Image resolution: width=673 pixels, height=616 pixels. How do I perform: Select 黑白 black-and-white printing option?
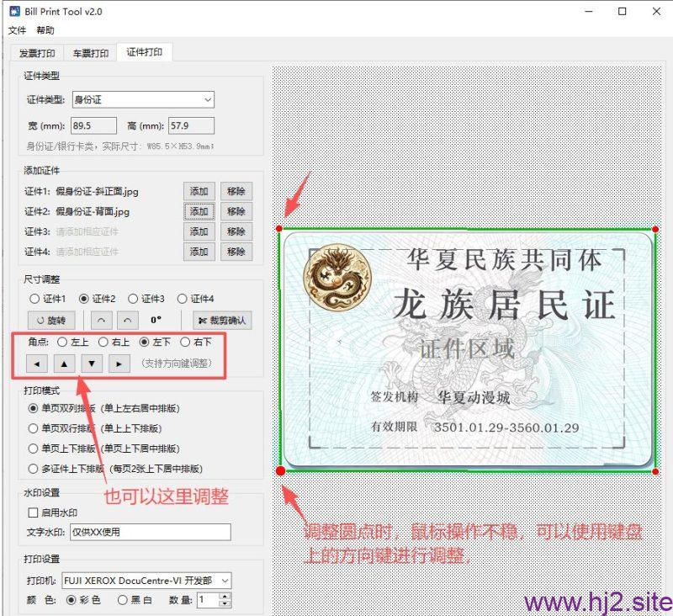coord(122,600)
